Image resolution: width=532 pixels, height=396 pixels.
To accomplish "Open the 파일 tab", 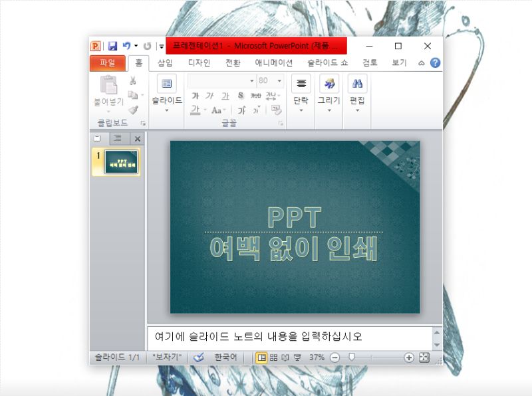I will pyautogui.click(x=108, y=62).
